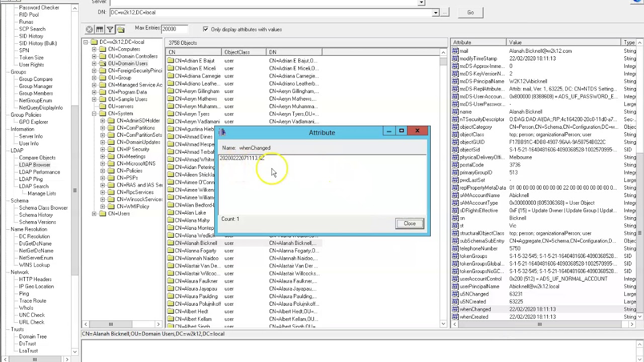Screen dimensions: 644x362
Task: Click the Go button
Action: (x=470, y=13)
